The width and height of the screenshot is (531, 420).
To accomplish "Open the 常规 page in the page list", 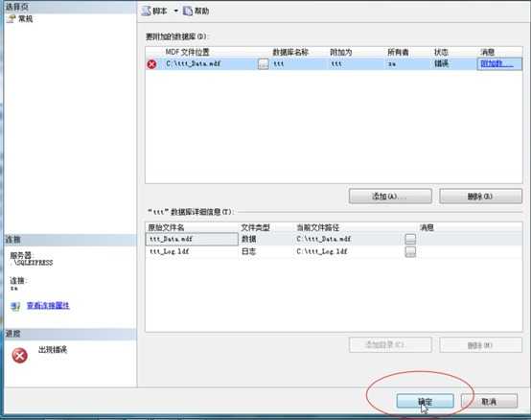I will coord(25,18).
